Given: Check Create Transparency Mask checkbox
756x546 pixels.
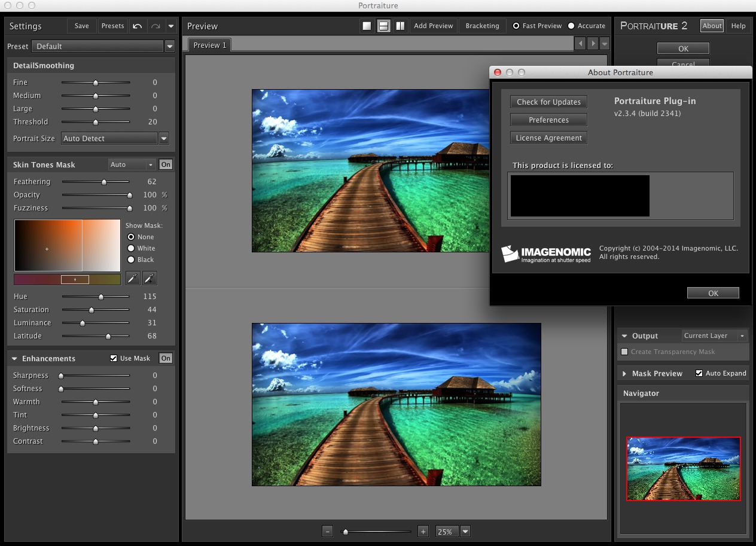Looking at the screenshot, I should click(625, 352).
